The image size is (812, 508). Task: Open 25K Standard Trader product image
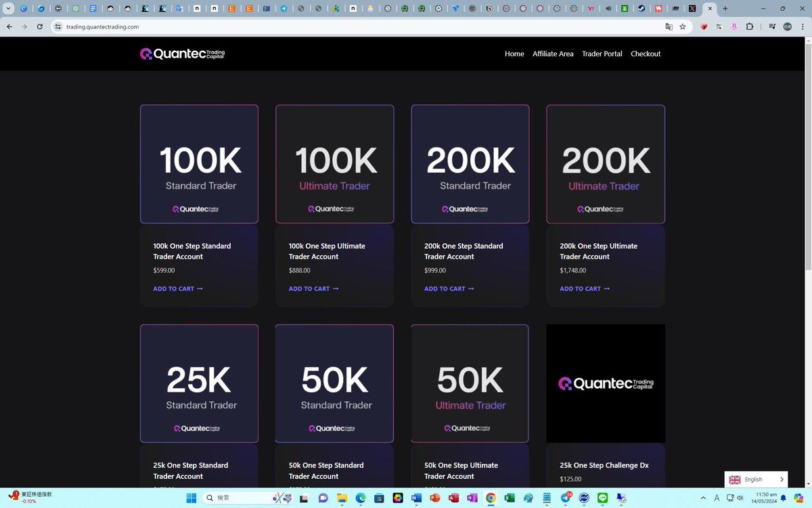199,383
